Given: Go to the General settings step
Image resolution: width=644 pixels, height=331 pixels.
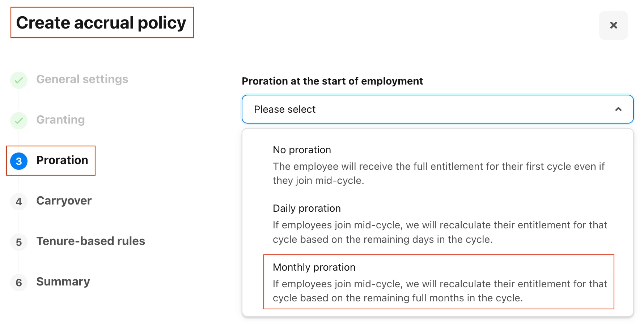Looking at the screenshot, I should click(x=82, y=79).
